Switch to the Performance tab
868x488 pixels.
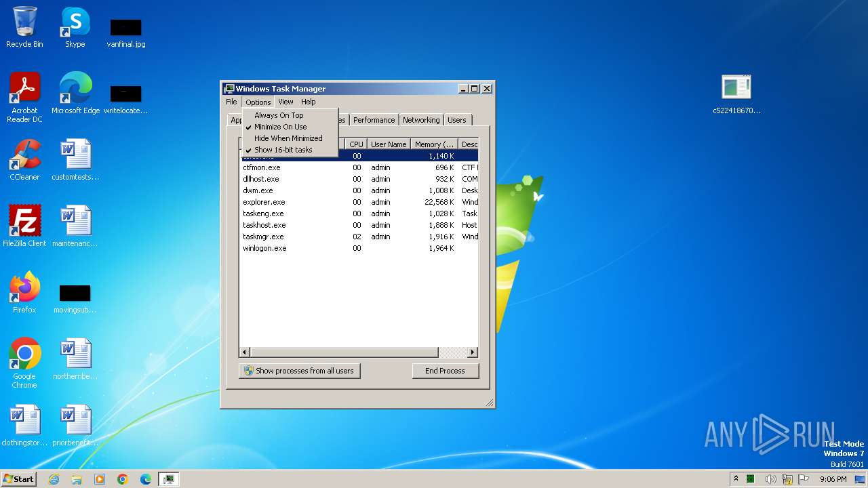coord(374,120)
